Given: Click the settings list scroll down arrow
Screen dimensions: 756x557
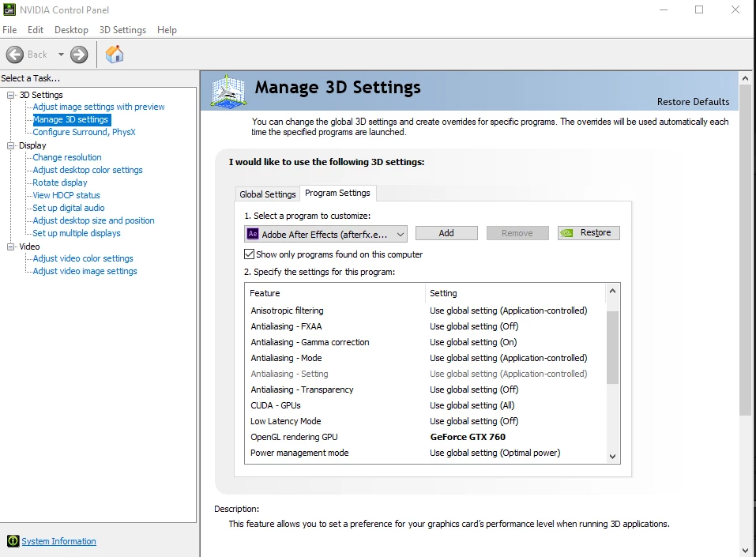Looking at the screenshot, I should pyautogui.click(x=612, y=456).
